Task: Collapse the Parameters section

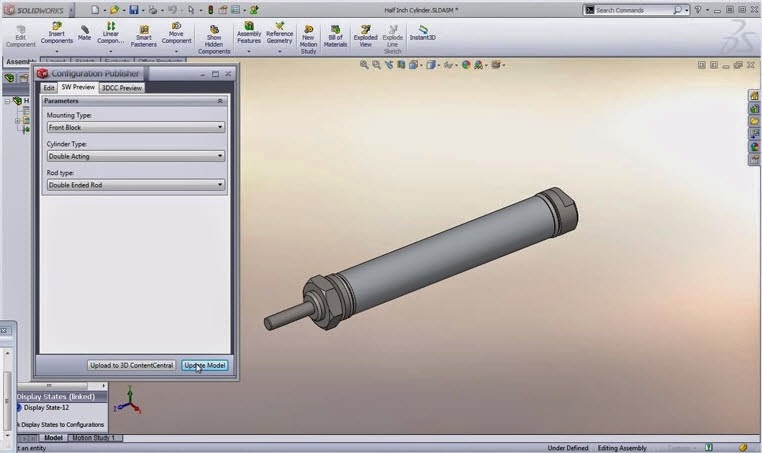Action: (220, 101)
